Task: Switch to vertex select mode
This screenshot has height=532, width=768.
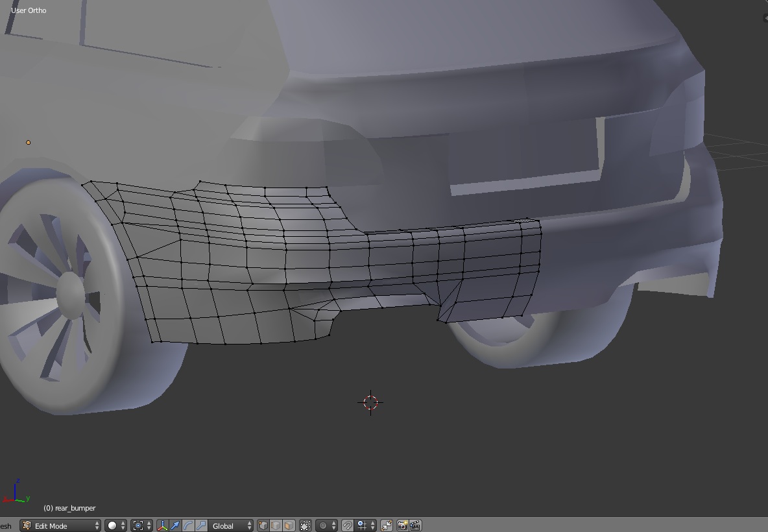Action: (263, 526)
